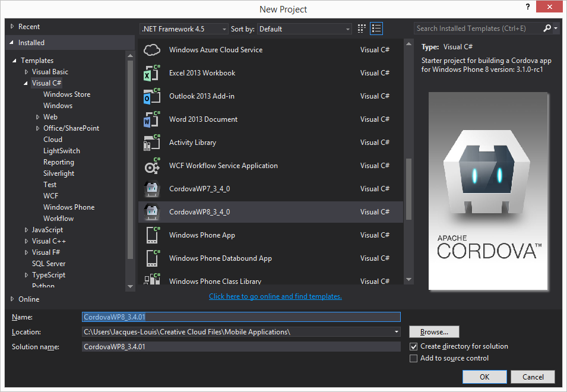Click the Excel 2013 Workbook template icon

[152, 73]
